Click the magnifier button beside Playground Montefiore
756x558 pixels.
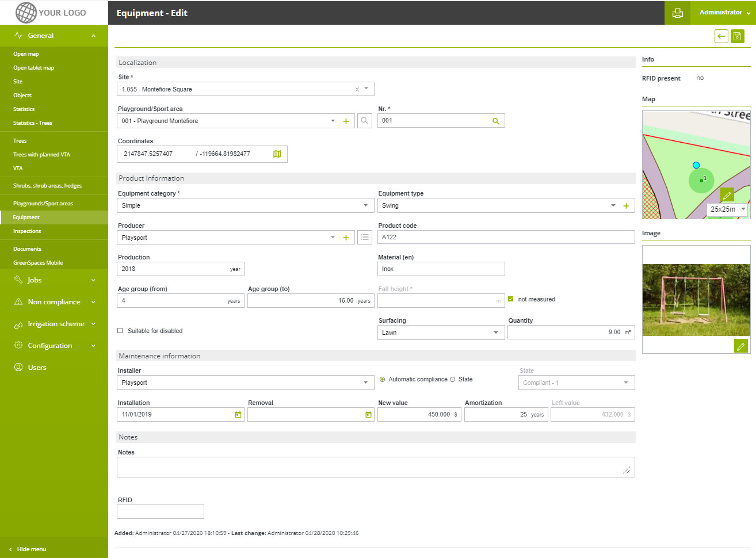(x=365, y=121)
